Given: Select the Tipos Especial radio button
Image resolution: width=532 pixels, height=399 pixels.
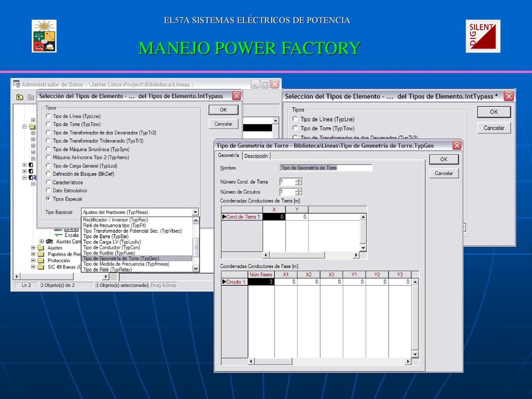Looking at the screenshot, I should point(48,199).
